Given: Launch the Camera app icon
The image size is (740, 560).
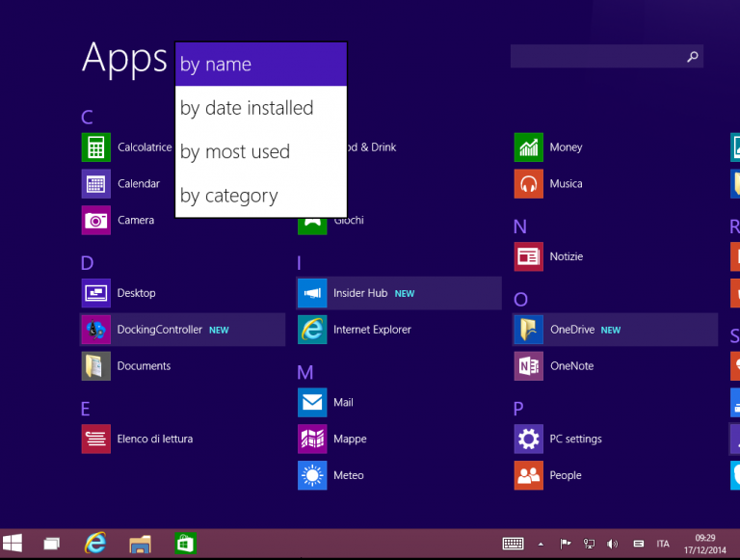Looking at the screenshot, I should 95,220.
